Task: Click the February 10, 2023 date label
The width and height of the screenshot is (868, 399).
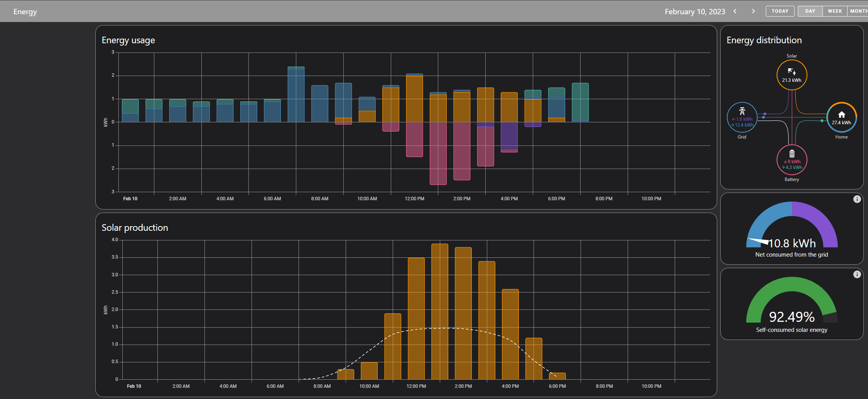Action: 694,12
